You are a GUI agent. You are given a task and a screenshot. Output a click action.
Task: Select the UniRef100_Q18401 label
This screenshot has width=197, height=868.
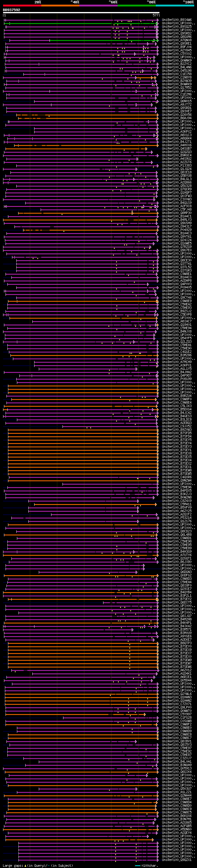[177, 325]
